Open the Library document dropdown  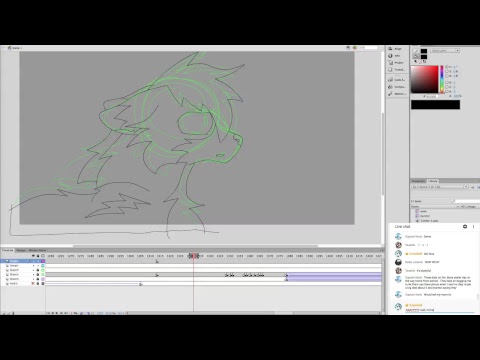[439, 187]
